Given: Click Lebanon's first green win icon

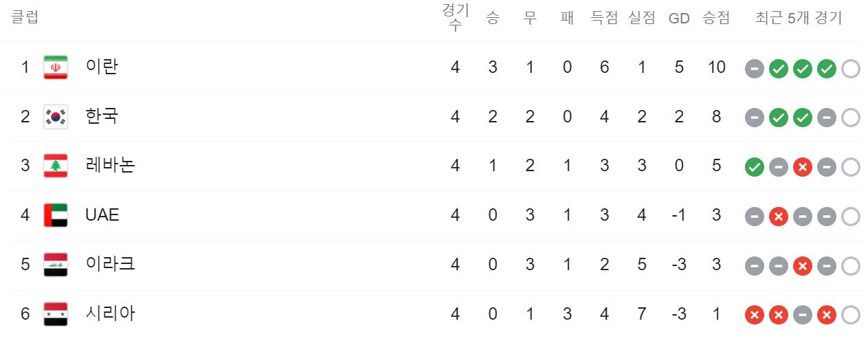Looking at the screenshot, I should pyautogui.click(x=755, y=167).
